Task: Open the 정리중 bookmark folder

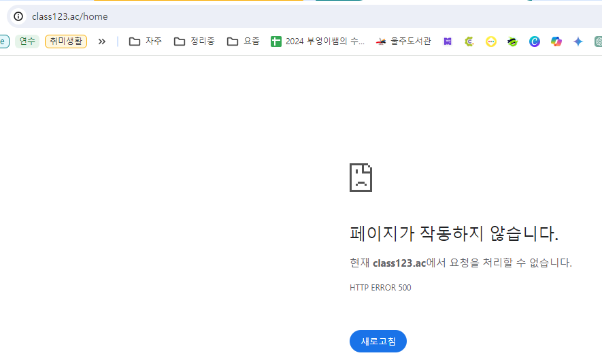Action: click(195, 42)
